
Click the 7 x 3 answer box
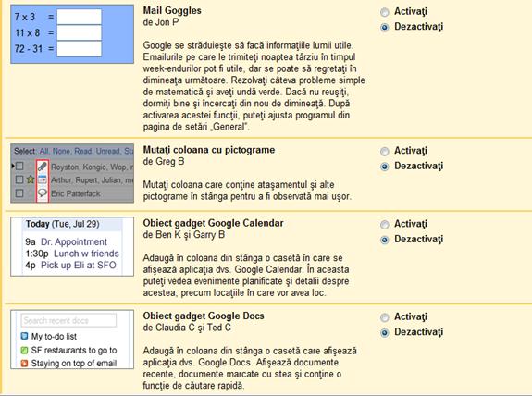[x=79, y=17]
